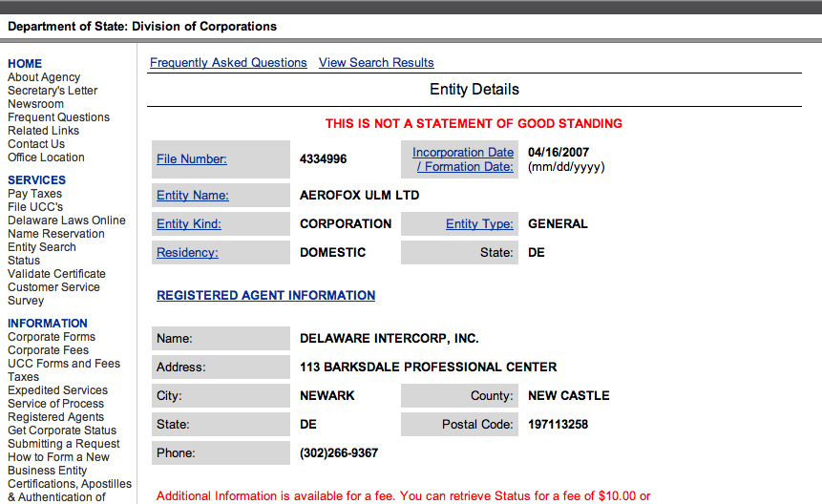Open the Residency label link

pyautogui.click(x=187, y=253)
